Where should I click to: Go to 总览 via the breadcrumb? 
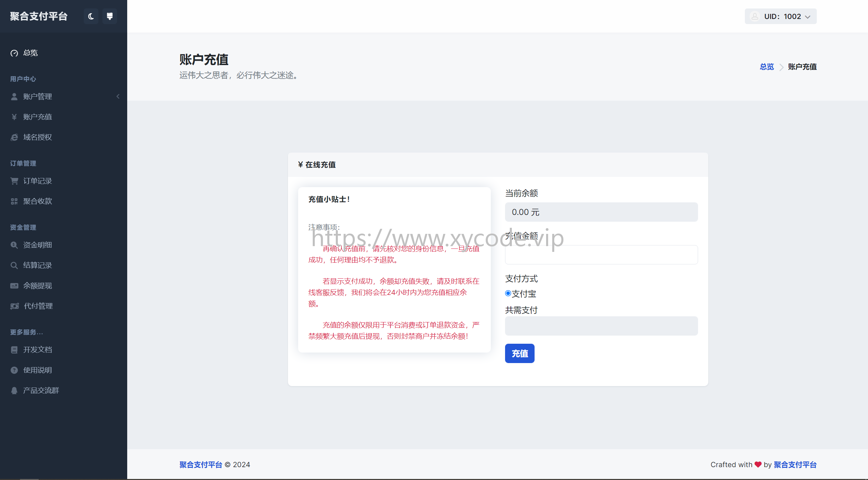pos(767,67)
